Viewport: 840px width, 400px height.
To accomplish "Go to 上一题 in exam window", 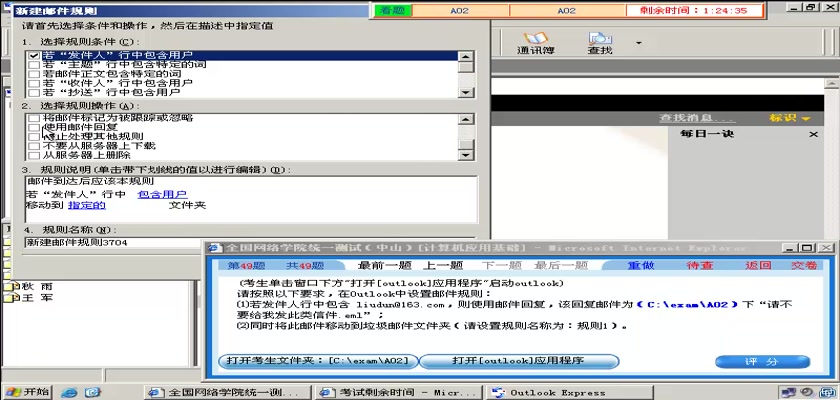I will (x=443, y=266).
